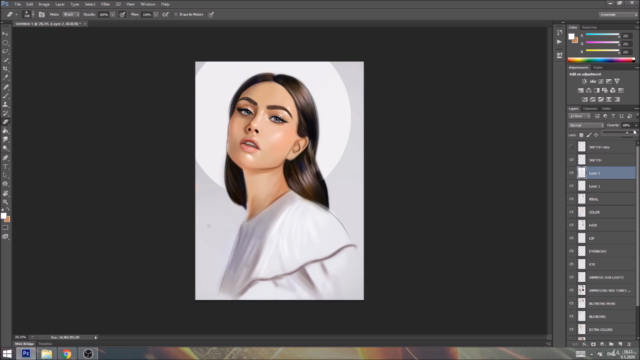The width and height of the screenshot is (640, 360).
Task: Open the Flow slider arrow in options bar
Action: click(156, 15)
